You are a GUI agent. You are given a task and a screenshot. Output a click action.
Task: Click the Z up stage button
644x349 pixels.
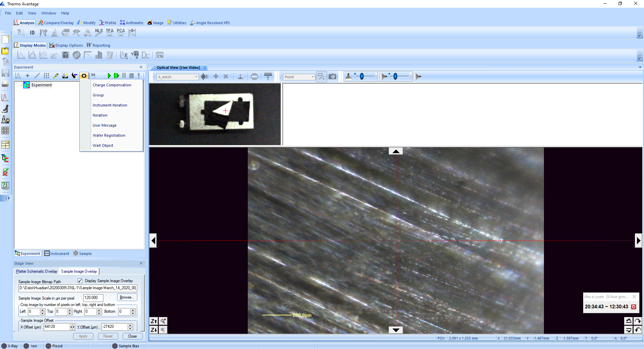154,321
